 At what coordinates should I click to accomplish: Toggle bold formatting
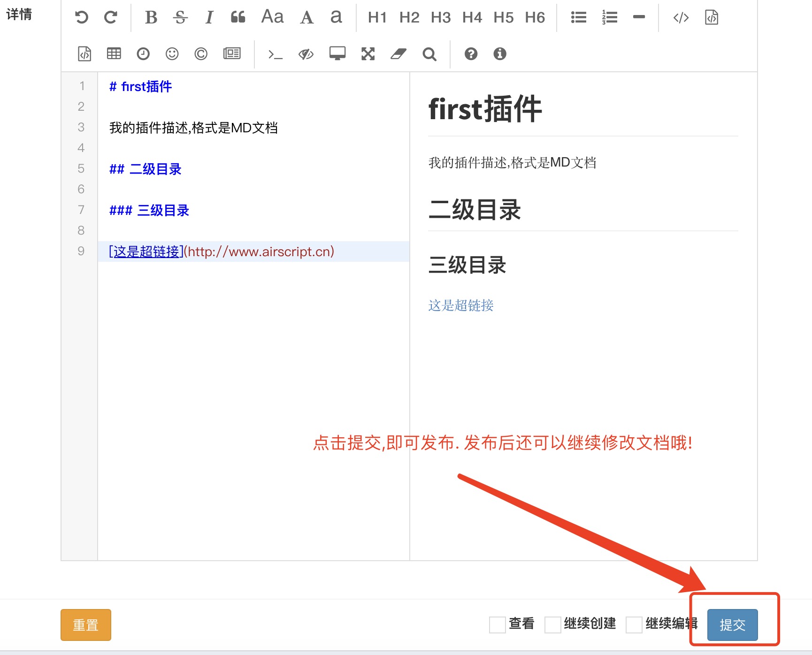pyautogui.click(x=151, y=17)
